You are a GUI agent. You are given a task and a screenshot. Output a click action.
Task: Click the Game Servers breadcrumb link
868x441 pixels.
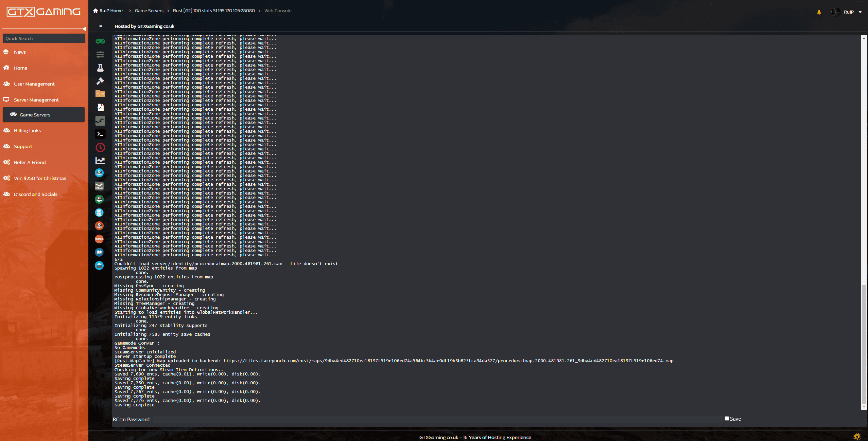coord(149,11)
